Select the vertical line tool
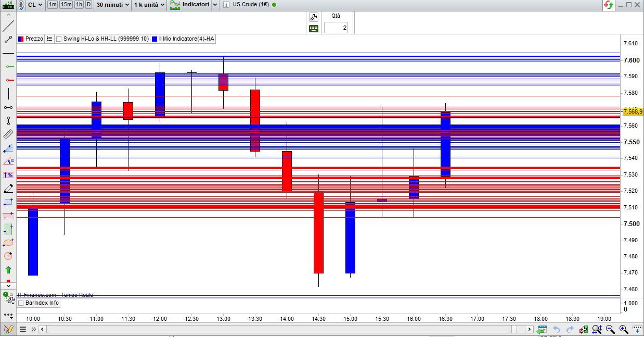The width and height of the screenshot is (644, 337). pyautogui.click(x=8, y=94)
